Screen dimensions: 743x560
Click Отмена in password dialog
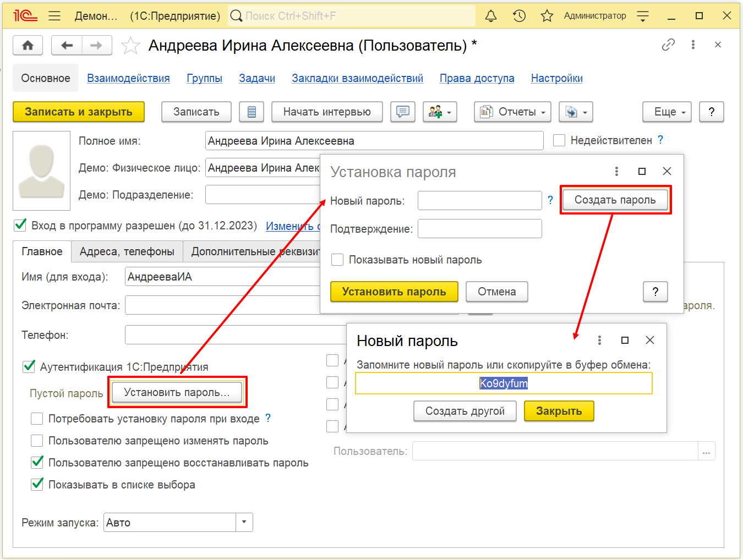pos(497,292)
